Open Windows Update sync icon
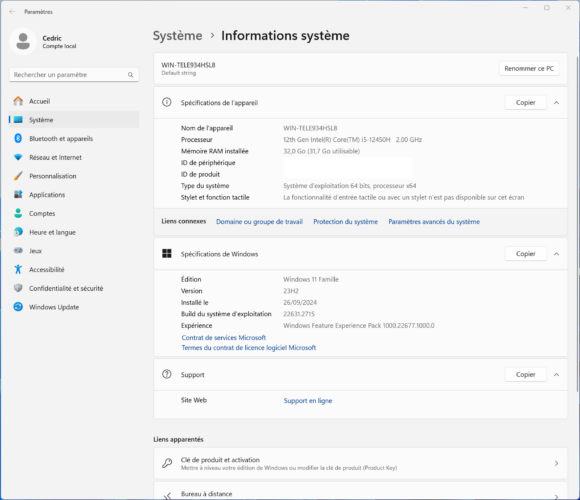The height and width of the screenshot is (500, 580). pyautogui.click(x=18, y=307)
